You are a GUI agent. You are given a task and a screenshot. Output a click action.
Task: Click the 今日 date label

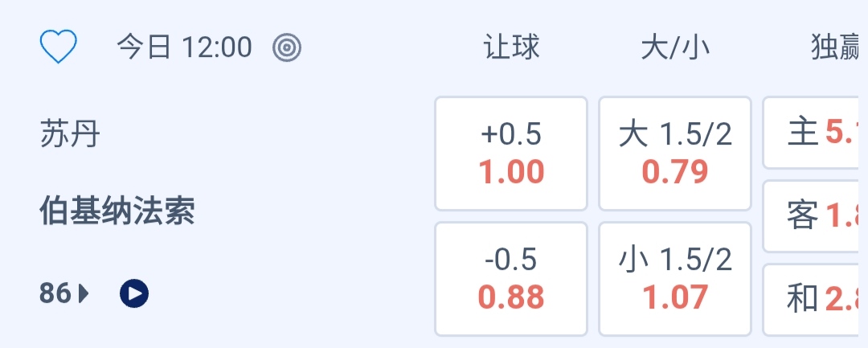tap(144, 47)
